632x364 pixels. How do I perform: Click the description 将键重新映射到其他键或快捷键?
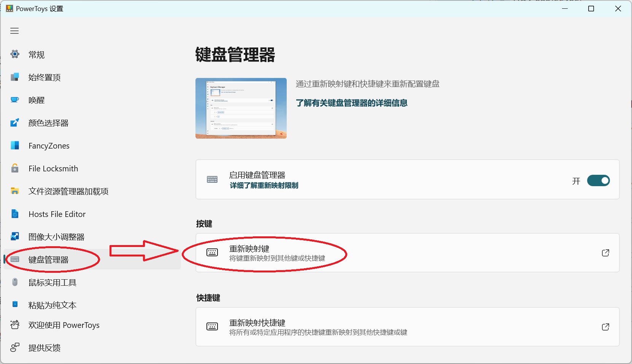(277, 258)
